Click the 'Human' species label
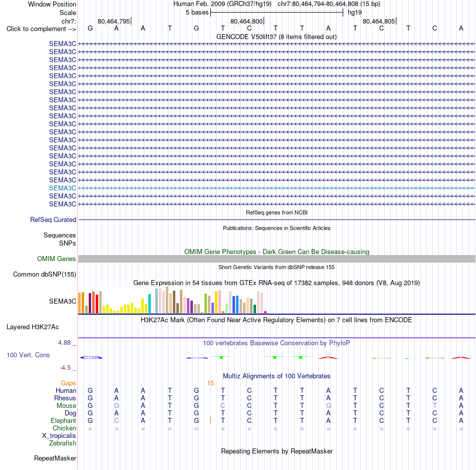476x470 pixels. click(x=66, y=391)
